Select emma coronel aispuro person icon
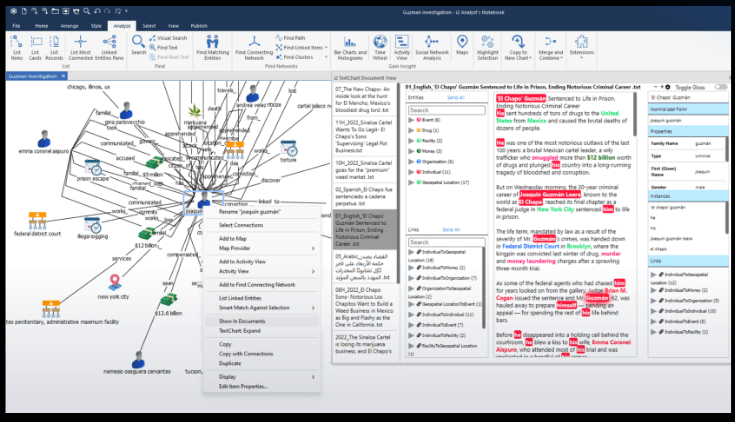 point(44,139)
